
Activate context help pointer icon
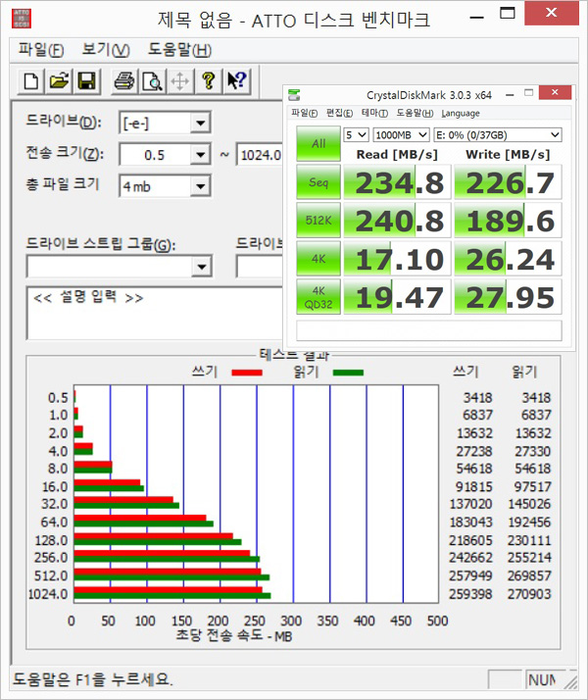(236, 81)
